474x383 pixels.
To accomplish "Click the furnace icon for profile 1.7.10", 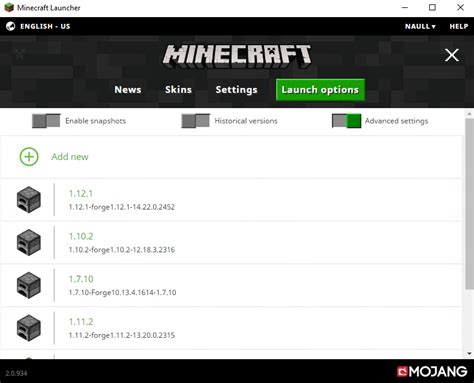I will [29, 285].
